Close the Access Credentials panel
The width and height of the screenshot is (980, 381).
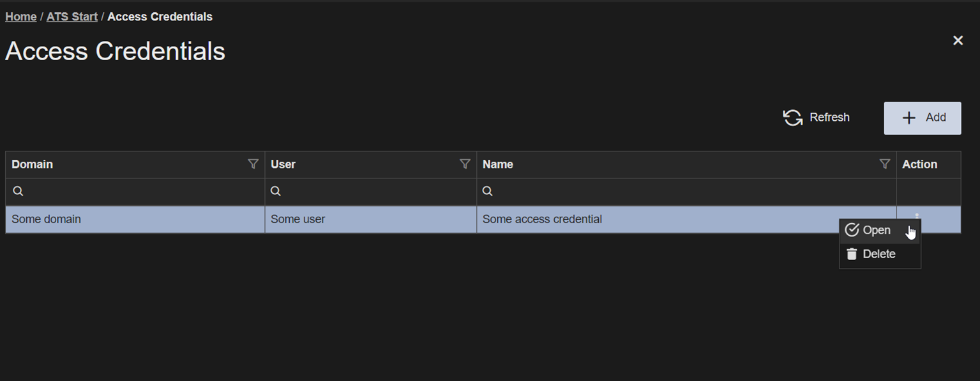click(958, 40)
